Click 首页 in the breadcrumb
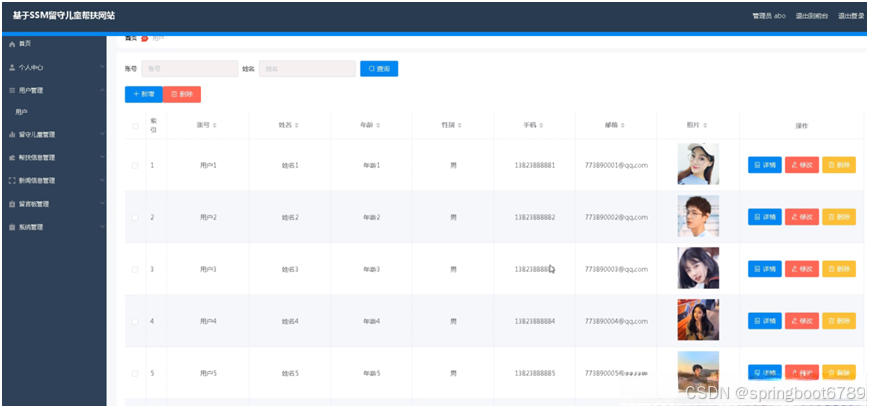Image resolution: width=869 pixels, height=408 pixels. (131, 38)
